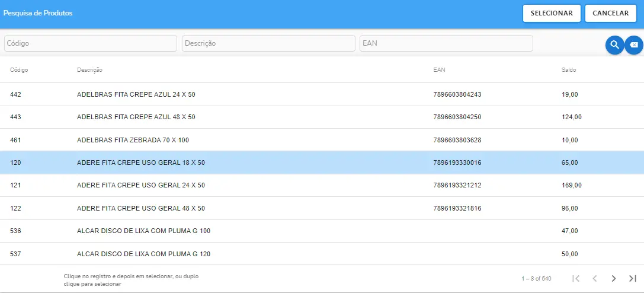
Task: Click EAN 7896193321212
Action: pos(457,185)
